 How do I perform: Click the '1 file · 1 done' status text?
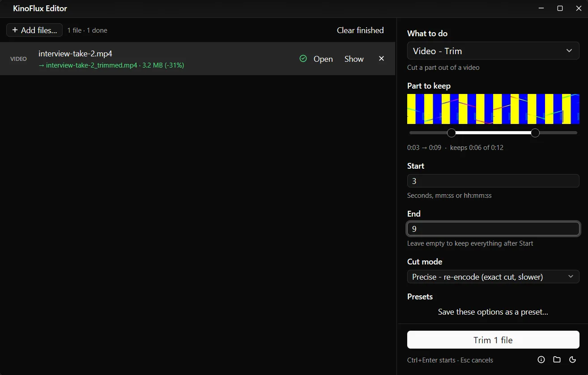coord(87,30)
